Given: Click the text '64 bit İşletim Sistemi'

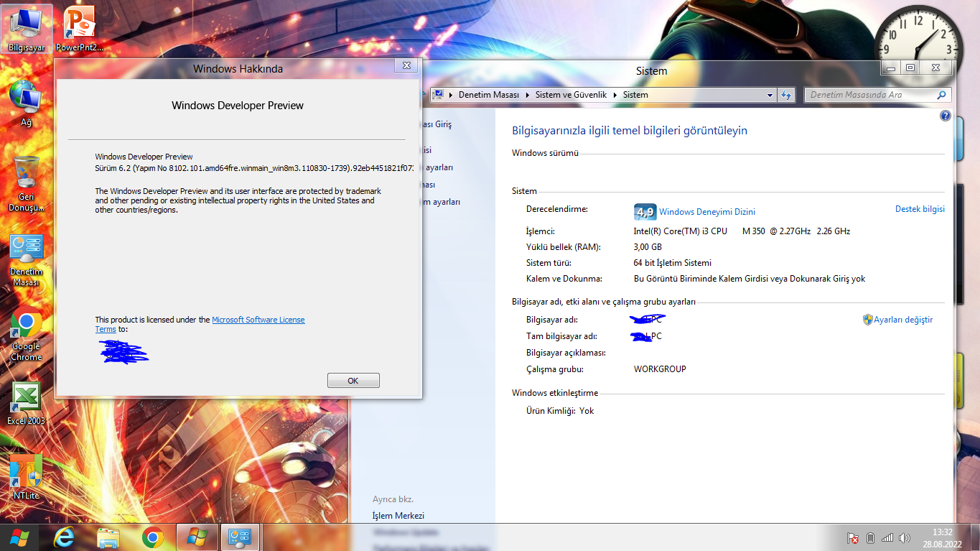Looking at the screenshot, I should [x=673, y=263].
